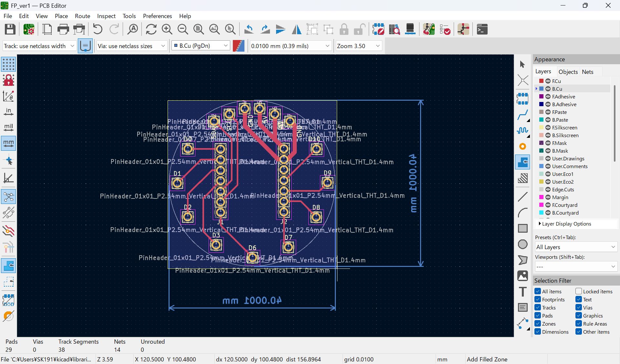Zoom to fit page
This screenshot has width=620, height=364.
199,29
